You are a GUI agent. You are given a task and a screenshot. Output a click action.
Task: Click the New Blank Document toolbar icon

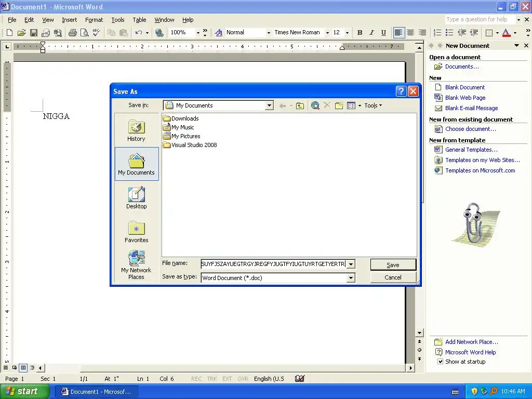[9, 33]
